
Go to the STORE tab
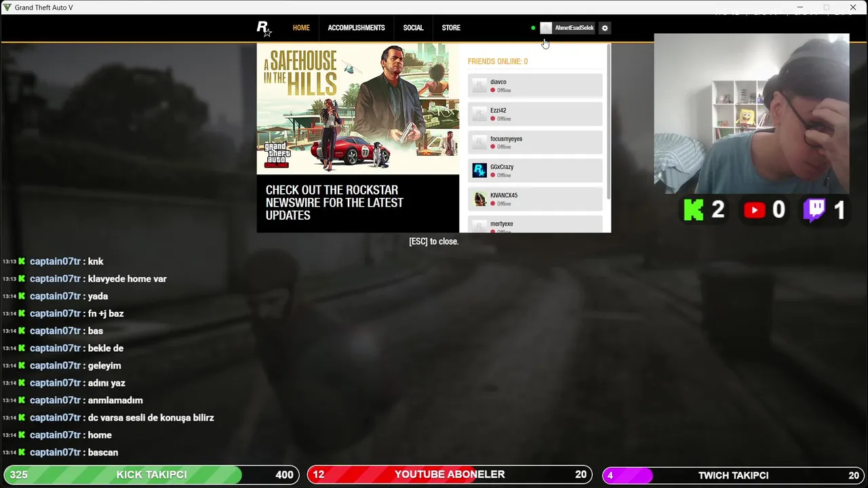[x=451, y=28]
